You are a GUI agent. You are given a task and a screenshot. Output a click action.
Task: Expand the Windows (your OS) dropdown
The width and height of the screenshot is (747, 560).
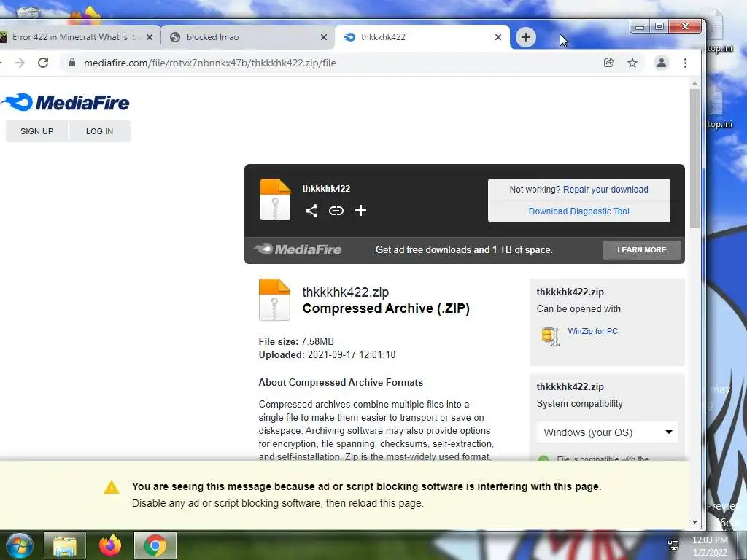pyautogui.click(x=608, y=432)
